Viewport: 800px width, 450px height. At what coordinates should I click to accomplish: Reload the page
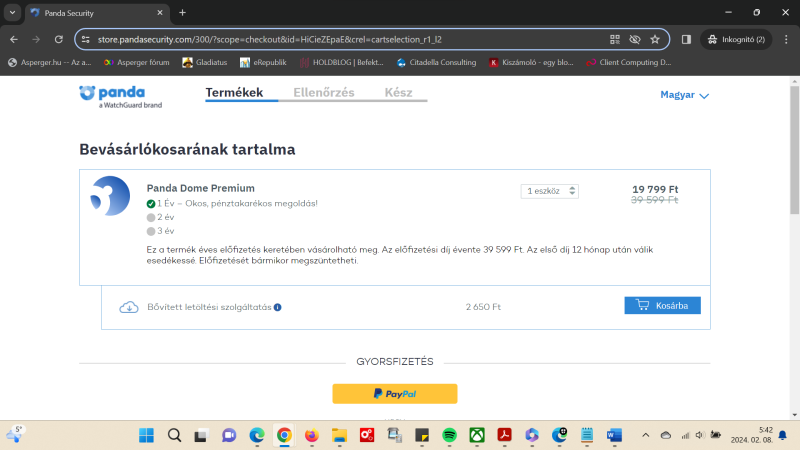pyautogui.click(x=59, y=39)
